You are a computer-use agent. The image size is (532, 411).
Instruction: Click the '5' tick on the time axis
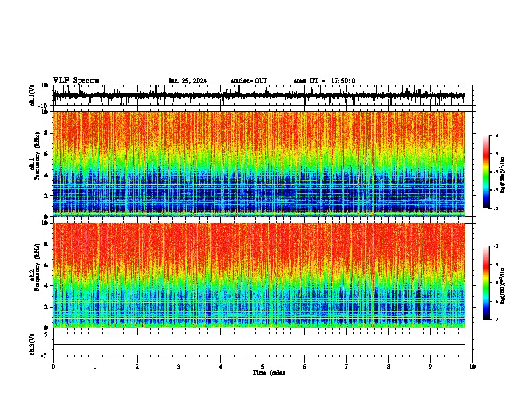[x=263, y=367]
